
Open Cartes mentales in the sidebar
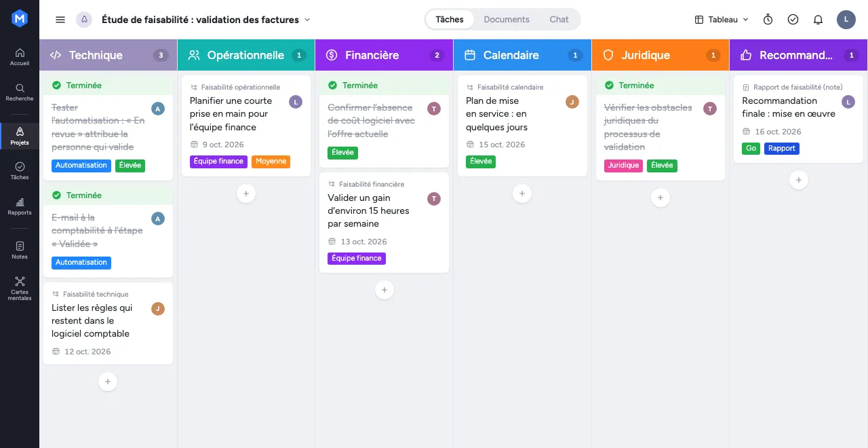tap(20, 288)
